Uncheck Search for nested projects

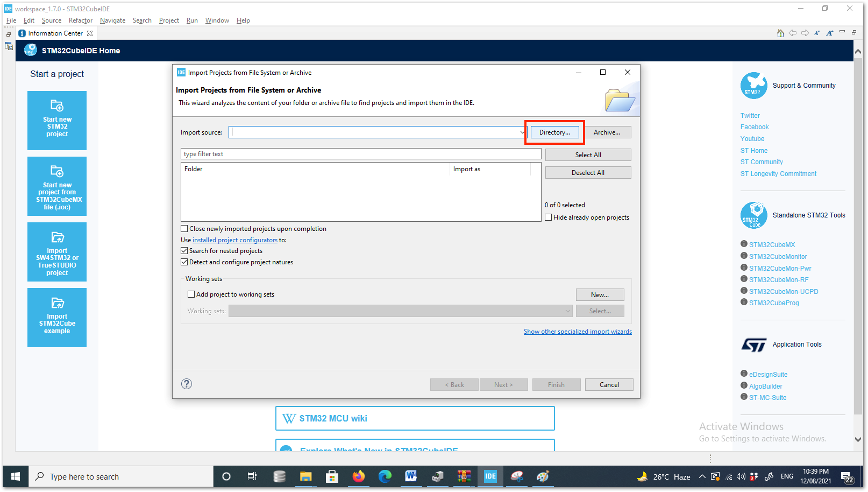coord(184,251)
